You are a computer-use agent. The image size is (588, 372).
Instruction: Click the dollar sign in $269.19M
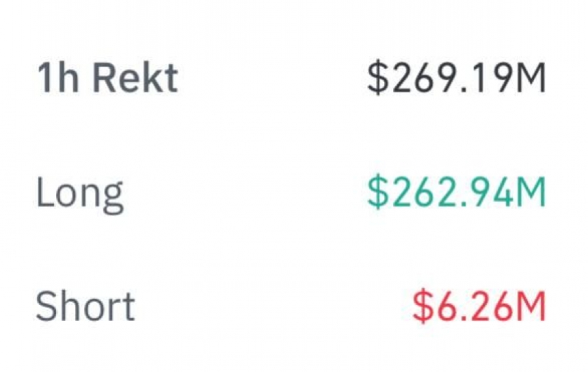click(x=377, y=78)
